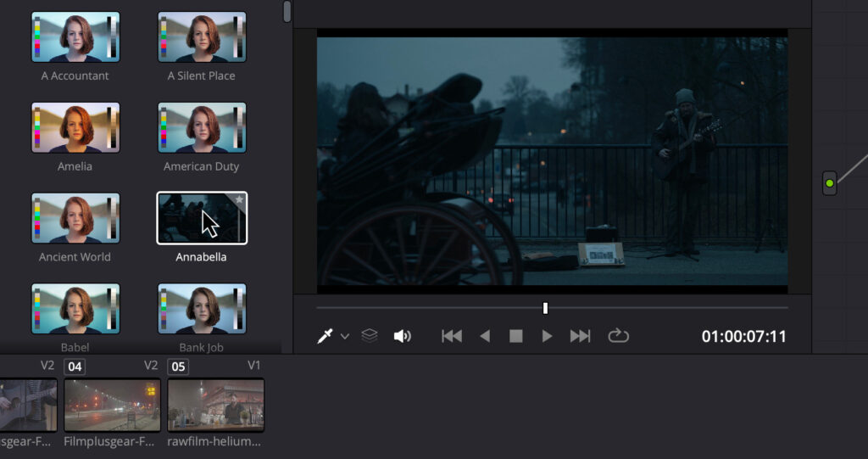The height and width of the screenshot is (459, 868).
Task: Play the clip in reverse
Action: tap(485, 336)
